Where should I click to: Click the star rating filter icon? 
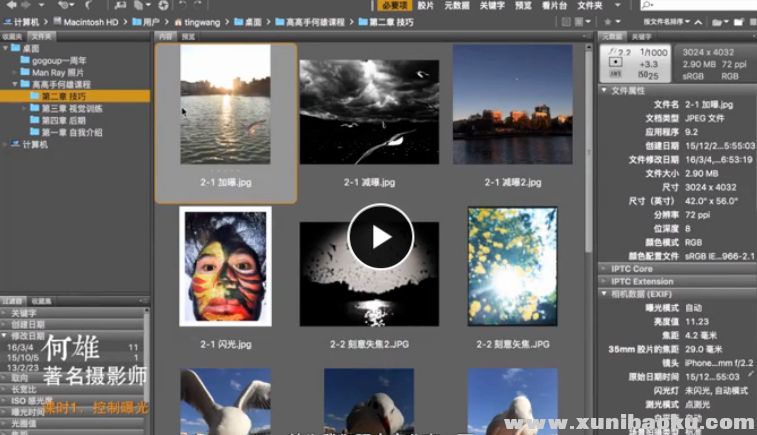click(610, 20)
